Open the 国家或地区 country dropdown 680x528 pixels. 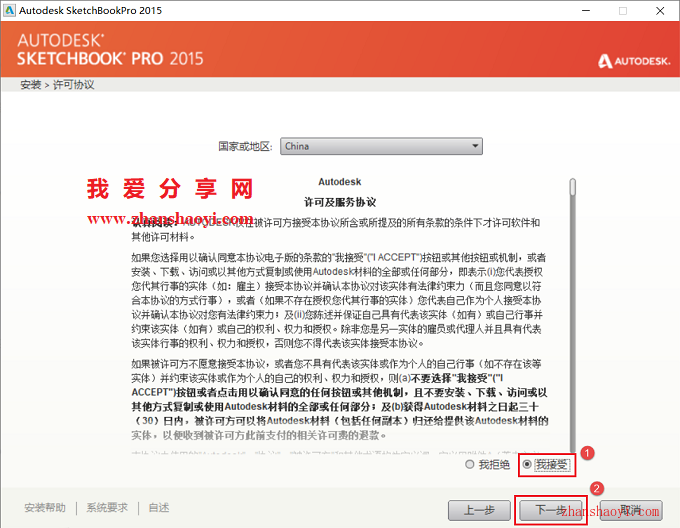click(381, 147)
